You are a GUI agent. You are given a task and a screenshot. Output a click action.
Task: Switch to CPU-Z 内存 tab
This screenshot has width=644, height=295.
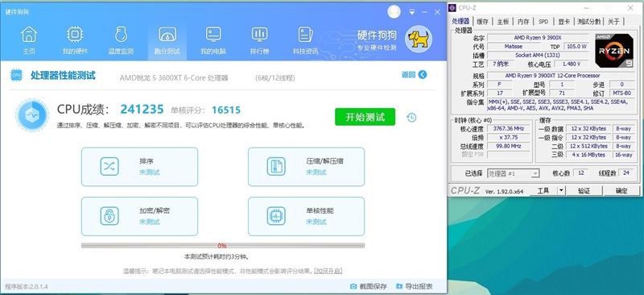coord(523,22)
